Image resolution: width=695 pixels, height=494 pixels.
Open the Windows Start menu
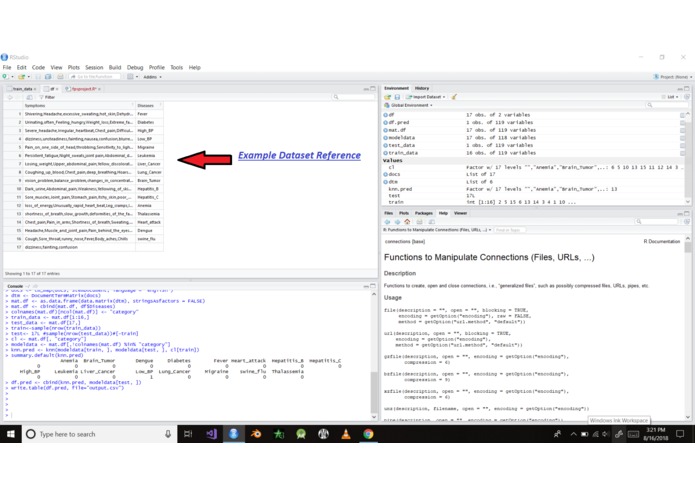pos(11,434)
